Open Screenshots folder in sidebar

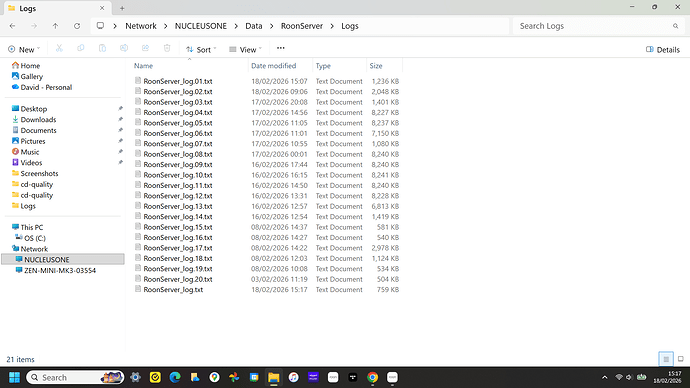click(35, 173)
